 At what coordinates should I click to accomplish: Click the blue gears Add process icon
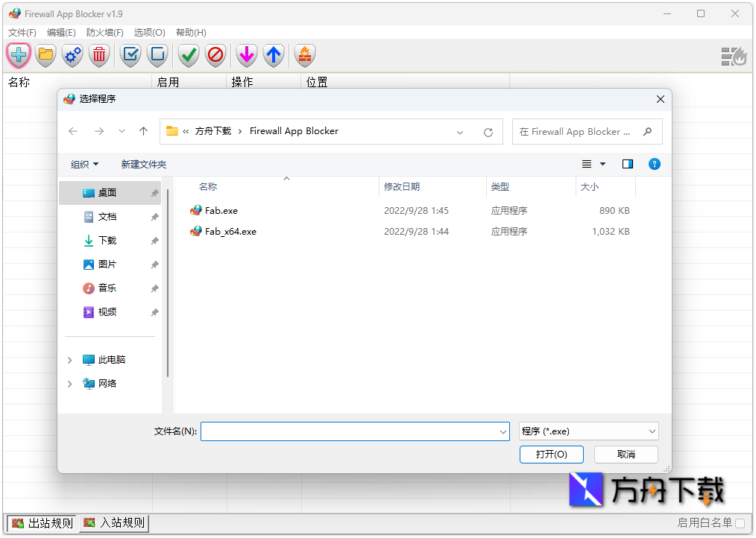[x=73, y=55]
